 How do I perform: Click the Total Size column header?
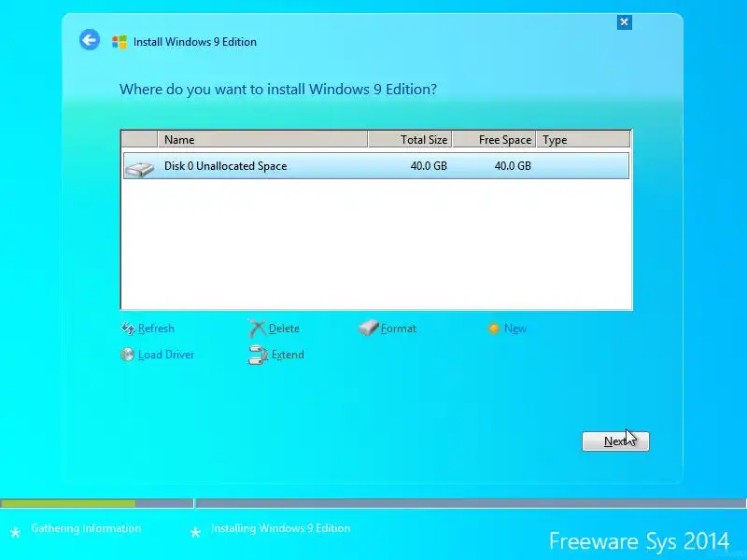click(x=410, y=139)
